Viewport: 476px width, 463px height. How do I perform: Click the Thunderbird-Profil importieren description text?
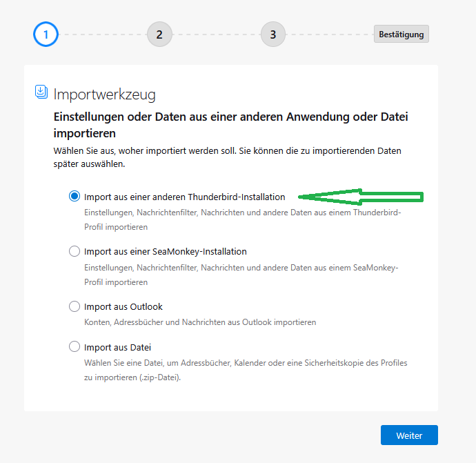pos(243,219)
